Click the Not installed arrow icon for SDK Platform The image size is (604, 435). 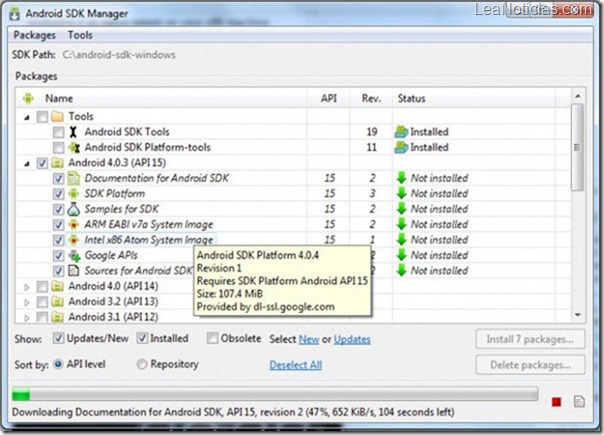(401, 193)
